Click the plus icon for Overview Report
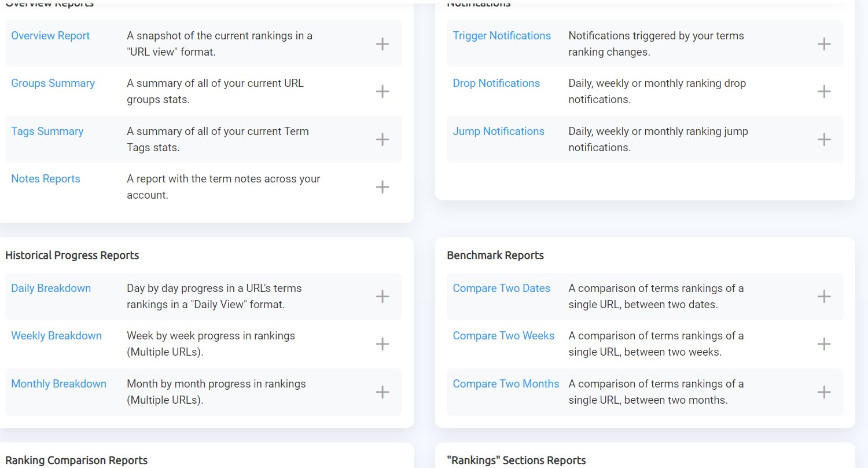Image resolution: width=868 pixels, height=468 pixels. (382, 44)
